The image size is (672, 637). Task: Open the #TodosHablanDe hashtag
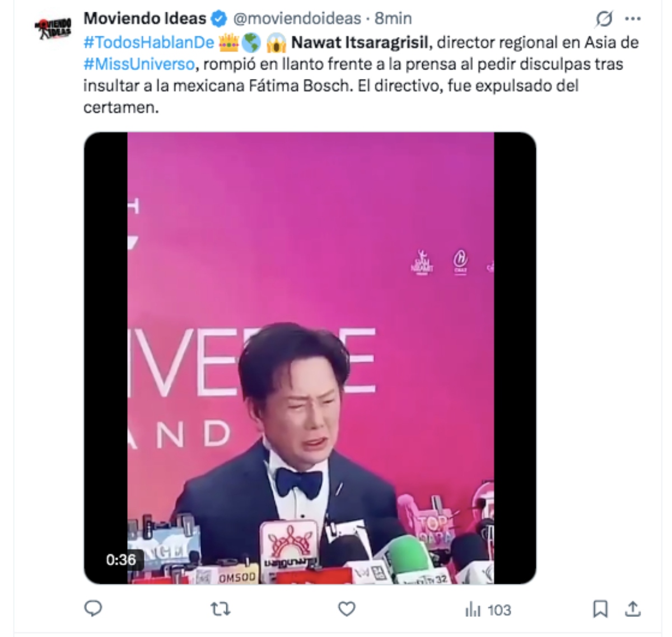149,42
